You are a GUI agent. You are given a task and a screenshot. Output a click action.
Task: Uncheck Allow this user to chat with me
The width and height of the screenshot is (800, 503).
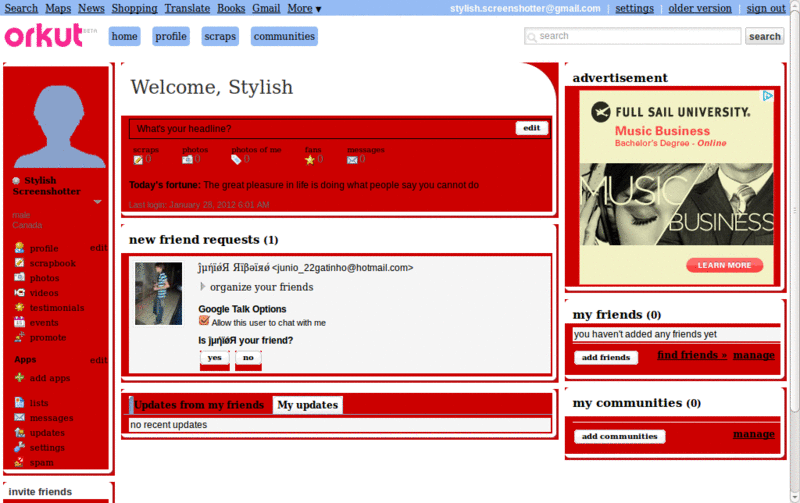[204, 320]
